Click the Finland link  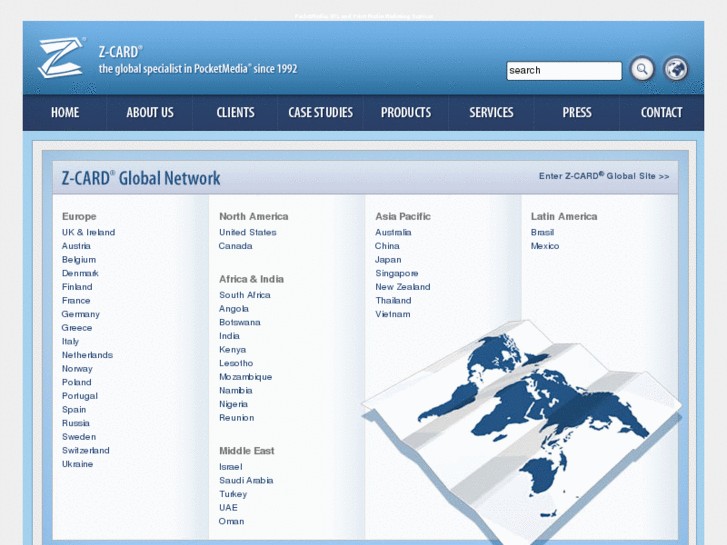coord(77,287)
